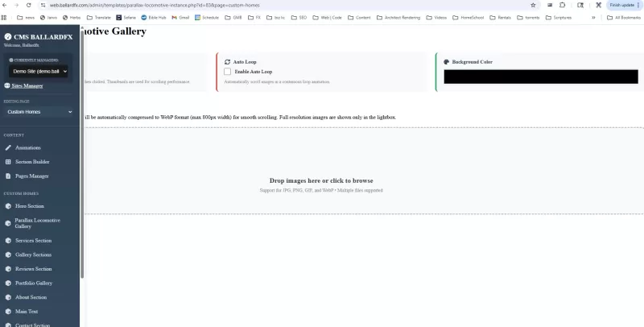Go to Portfolio Gallery in the sidebar
The width and height of the screenshot is (644, 327).
coord(34,283)
